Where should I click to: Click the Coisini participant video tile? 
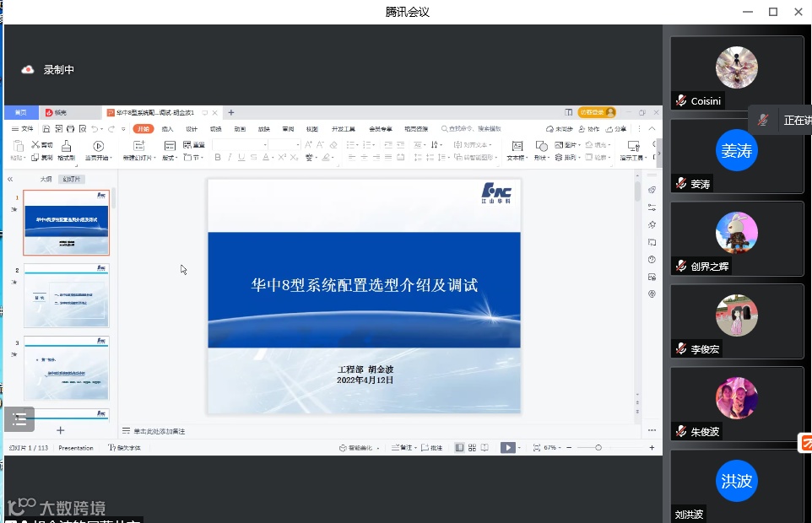736,73
